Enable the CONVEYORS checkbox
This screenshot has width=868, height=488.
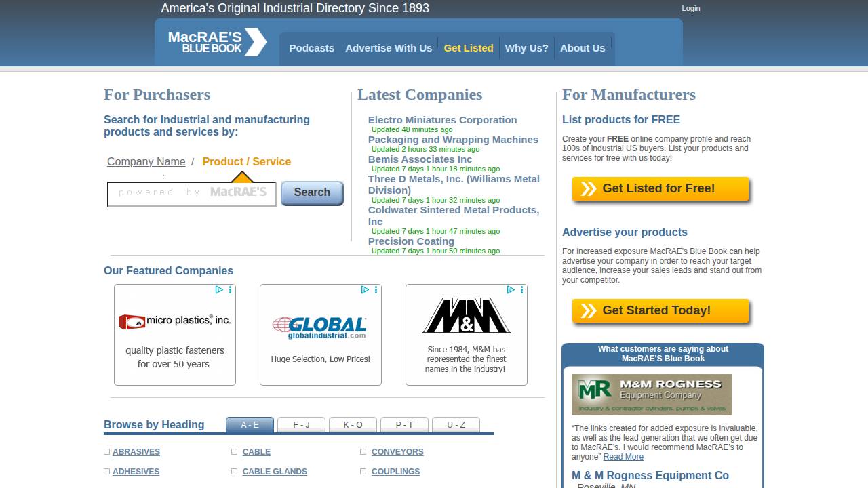[x=363, y=451]
